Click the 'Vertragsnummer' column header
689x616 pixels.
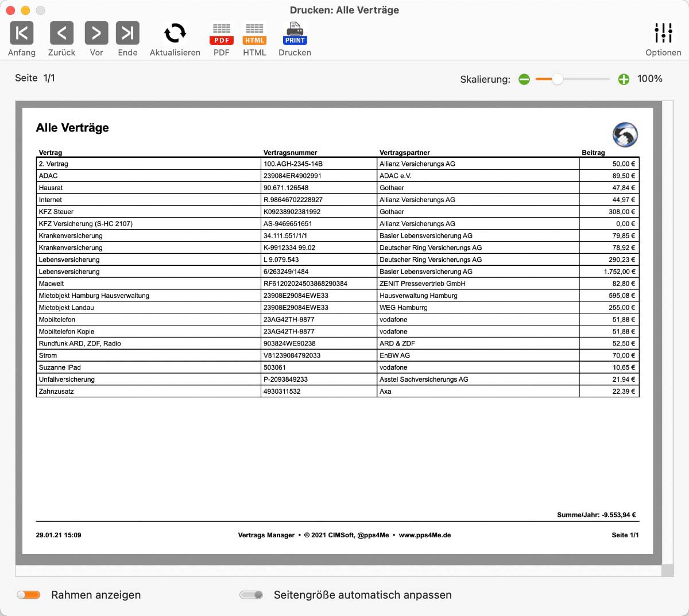point(291,153)
